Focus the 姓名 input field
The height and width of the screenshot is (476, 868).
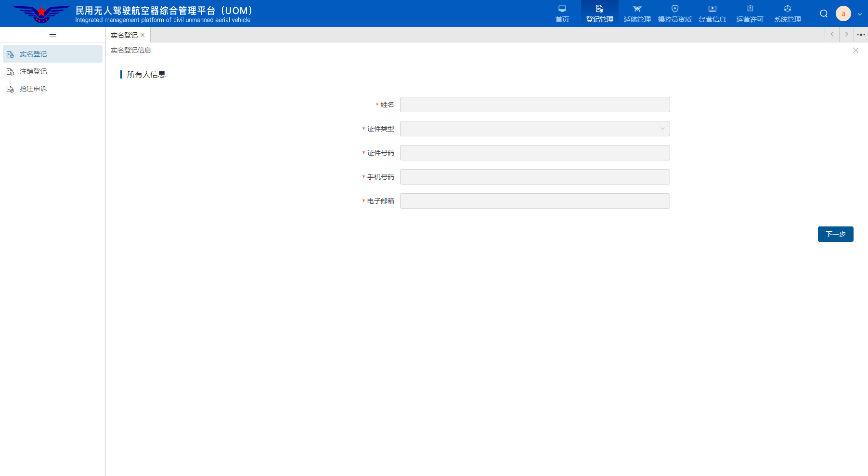click(535, 105)
